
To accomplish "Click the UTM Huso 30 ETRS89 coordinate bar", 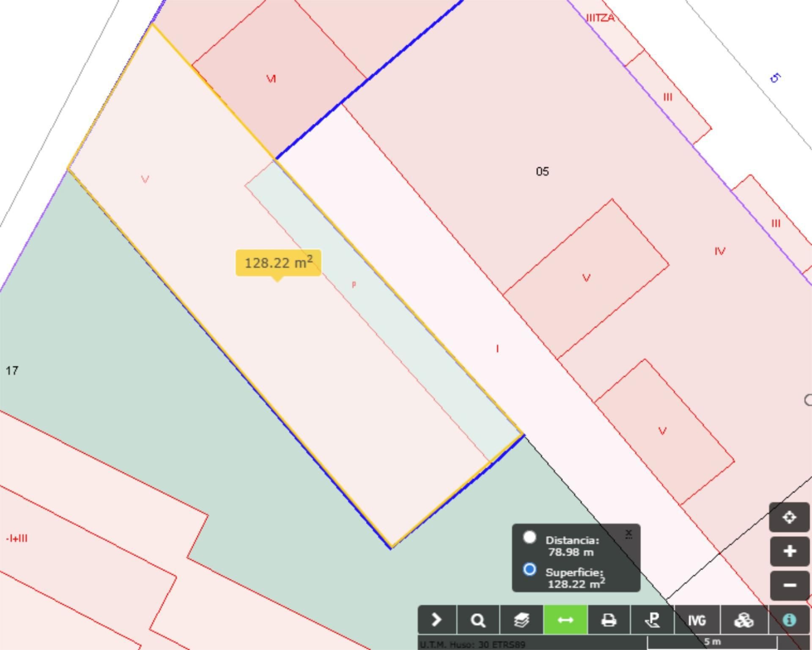I will (472, 645).
